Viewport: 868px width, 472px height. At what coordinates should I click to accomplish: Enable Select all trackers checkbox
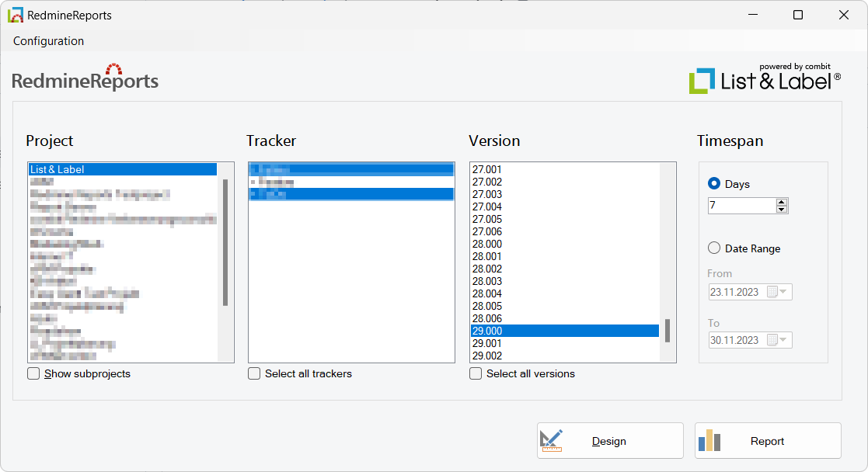(254, 373)
